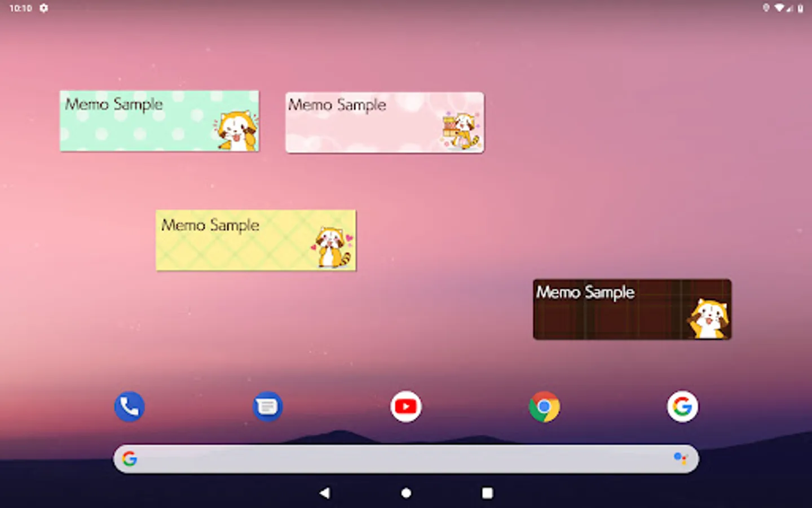The image size is (812, 508).
Task: Tap the Recents square button
Action: [x=487, y=493]
